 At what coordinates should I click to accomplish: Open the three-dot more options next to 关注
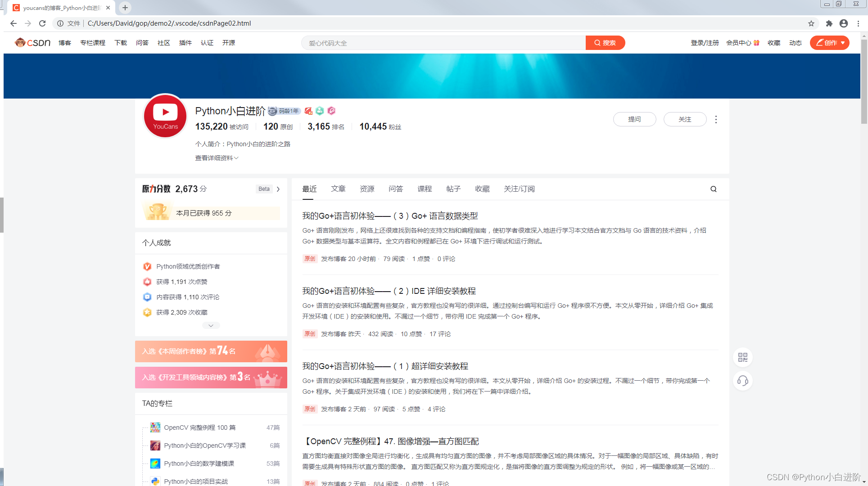(716, 119)
